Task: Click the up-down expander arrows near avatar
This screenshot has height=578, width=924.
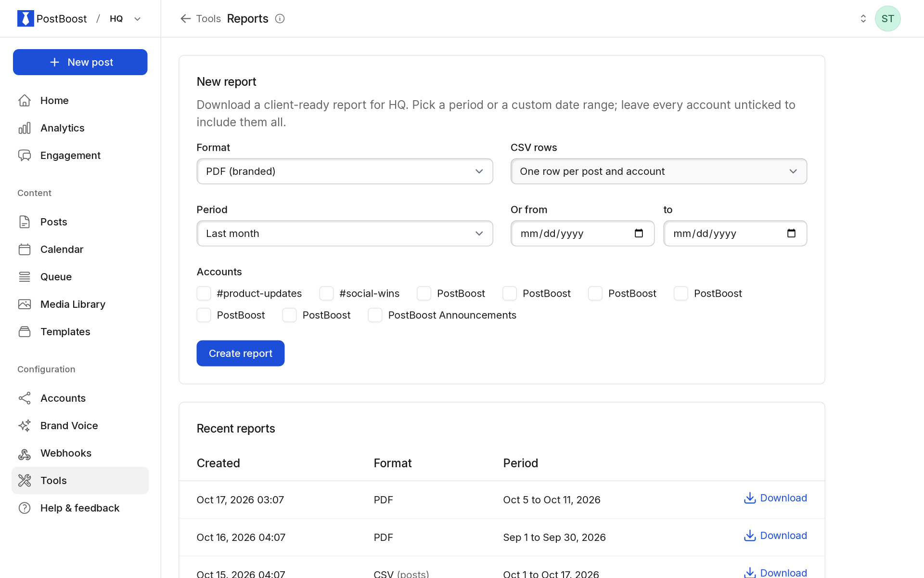Action: coord(863,19)
